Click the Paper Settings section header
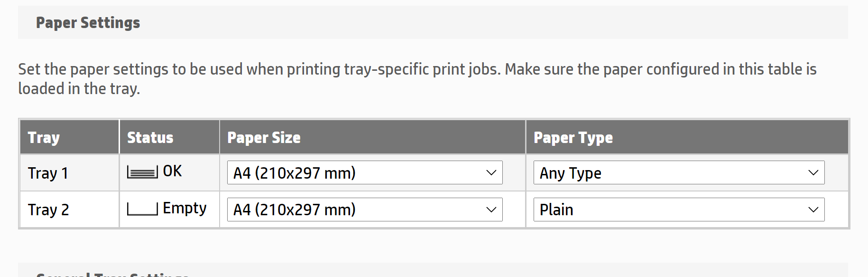Screen dimensions: 868x277 [88, 22]
